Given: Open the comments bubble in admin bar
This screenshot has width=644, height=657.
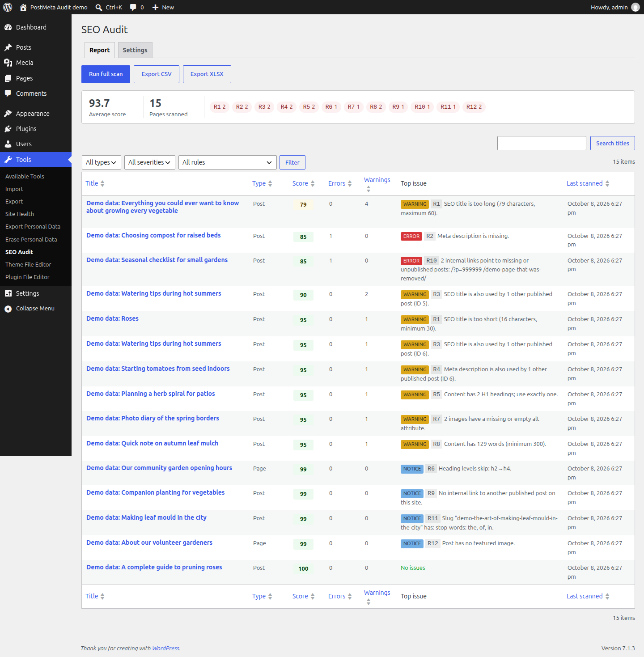Looking at the screenshot, I should click(x=133, y=7).
